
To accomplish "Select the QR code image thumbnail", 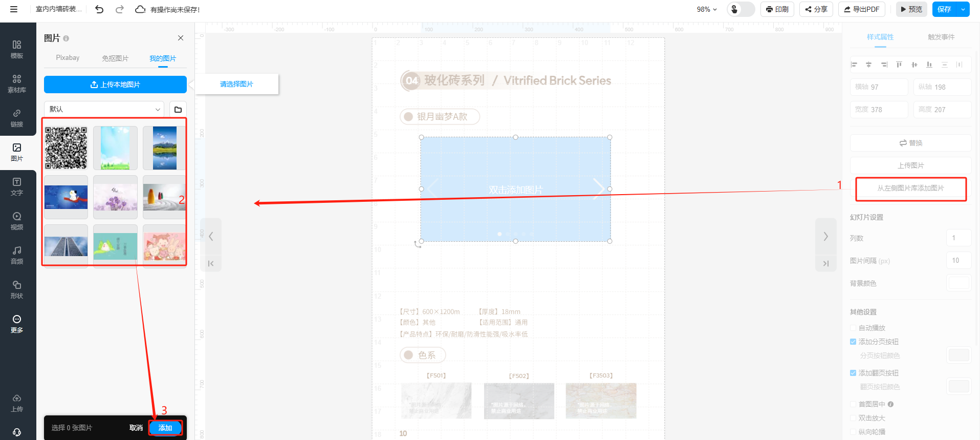I will click(66, 148).
